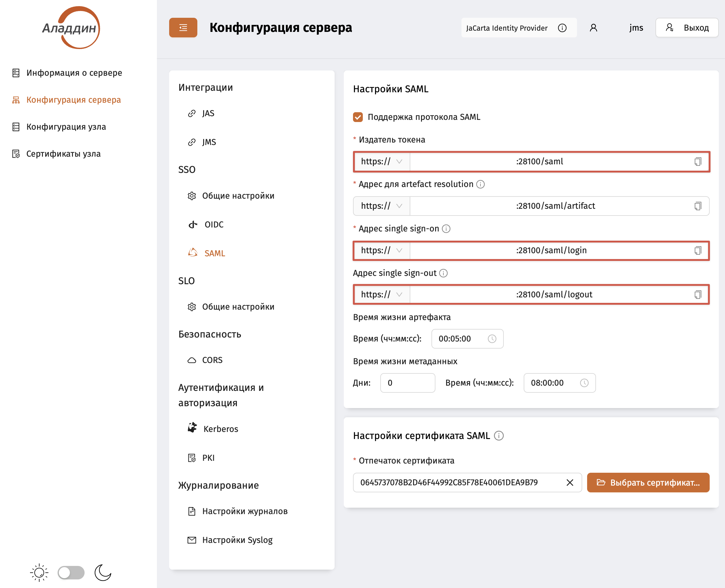Open Настройки журналов

tap(237, 511)
